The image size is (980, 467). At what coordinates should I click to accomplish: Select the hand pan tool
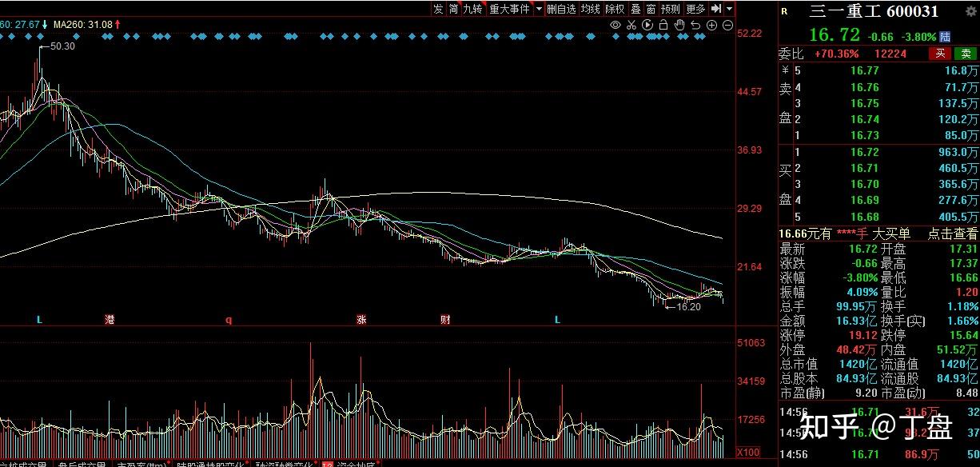click(679, 25)
